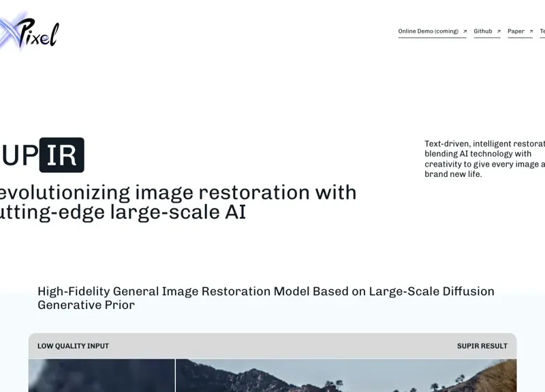Click the LOW QUALITY INPUT label
This screenshot has width=545, height=392.
click(x=73, y=346)
